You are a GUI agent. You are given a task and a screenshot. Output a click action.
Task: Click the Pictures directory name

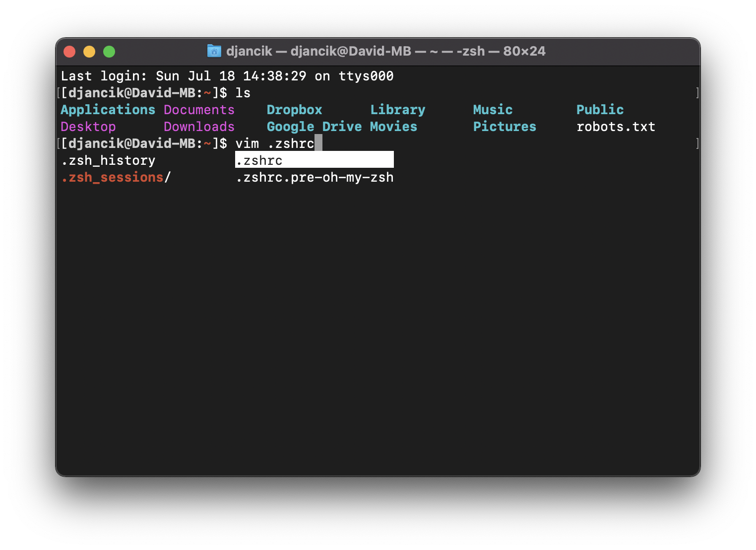tap(505, 127)
